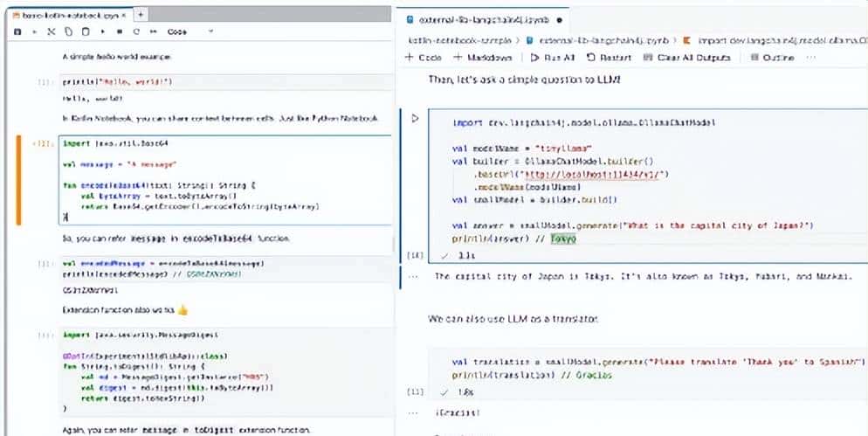Open the notebook toolbar overflow menu
The height and width of the screenshot is (436, 868).
pos(811,58)
